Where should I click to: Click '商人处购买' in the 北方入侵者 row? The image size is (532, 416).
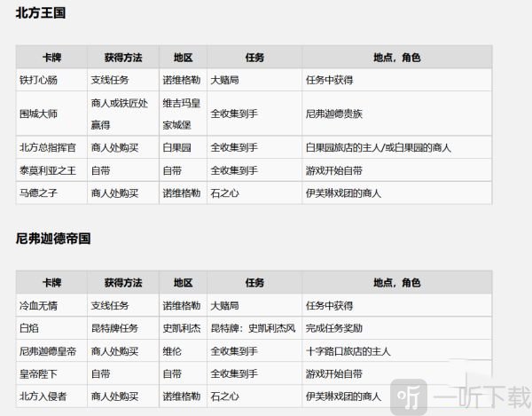pos(114,396)
